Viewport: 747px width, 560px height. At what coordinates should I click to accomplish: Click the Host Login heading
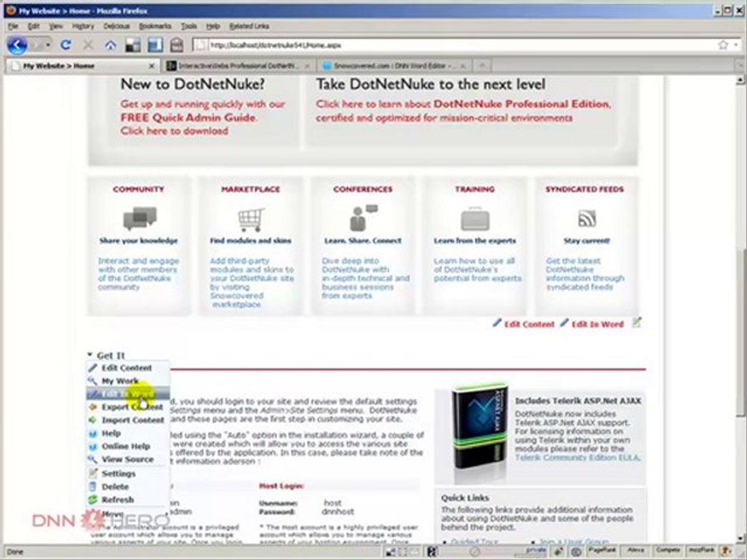[281, 486]
